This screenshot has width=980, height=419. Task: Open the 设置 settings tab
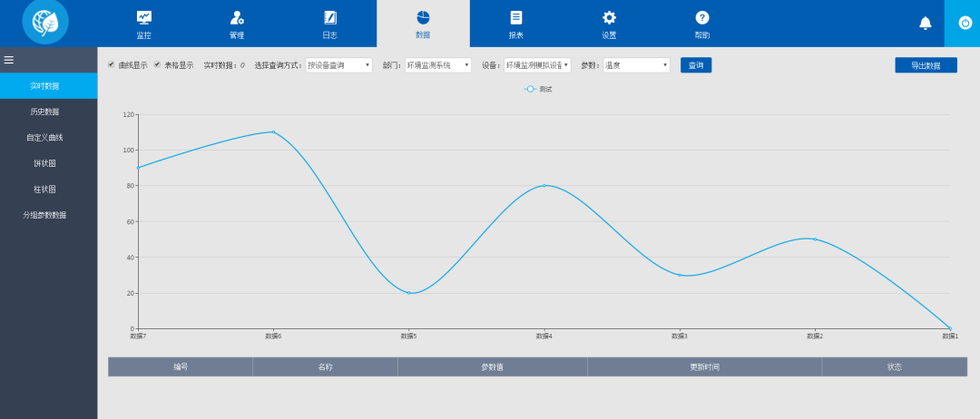pos(610,24)
